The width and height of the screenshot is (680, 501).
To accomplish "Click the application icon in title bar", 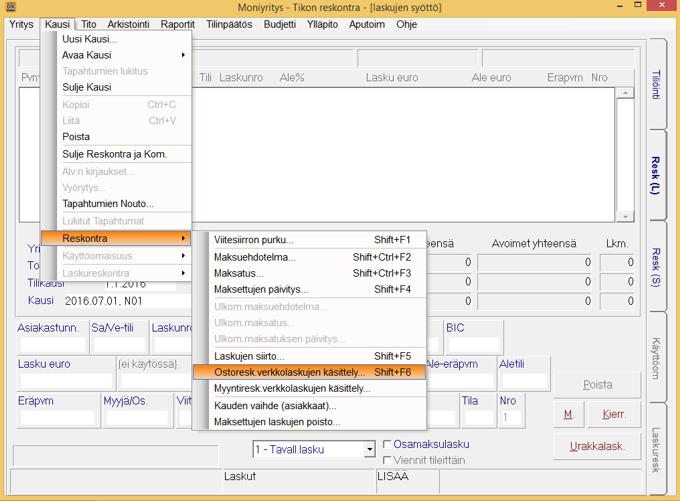I will point(10,6).
